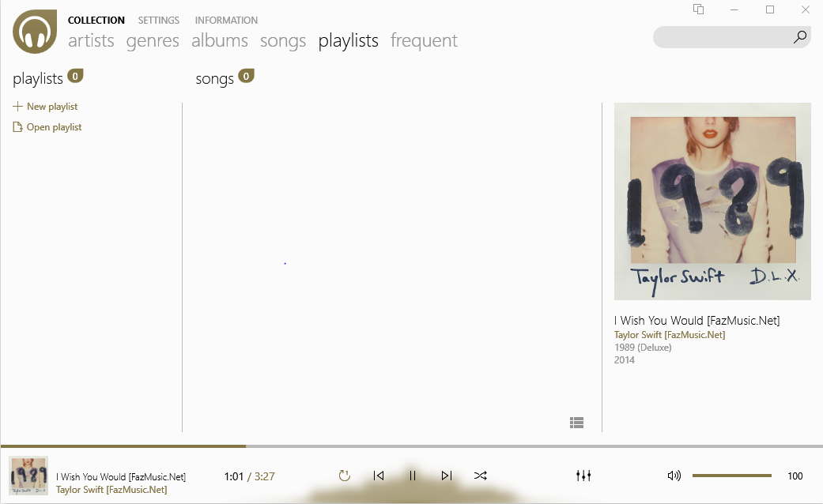Open the Information menu
This screenshot has width=823, height=504.
[x=226, y=20]
